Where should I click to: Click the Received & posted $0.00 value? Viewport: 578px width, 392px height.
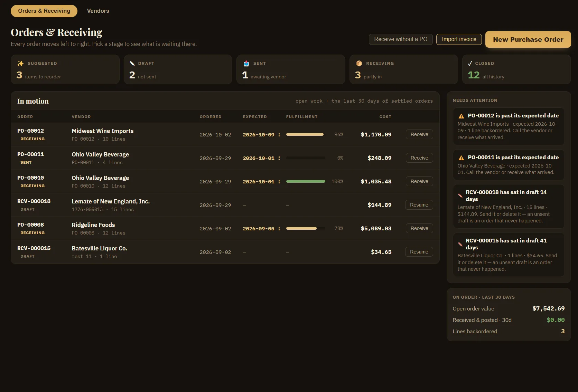click(556, 320)
